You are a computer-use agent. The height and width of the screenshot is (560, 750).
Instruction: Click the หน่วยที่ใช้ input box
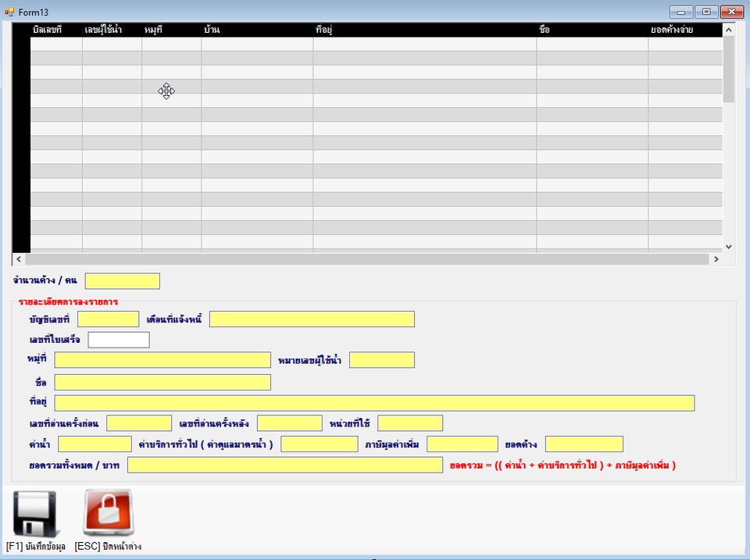tap(410, 423)
